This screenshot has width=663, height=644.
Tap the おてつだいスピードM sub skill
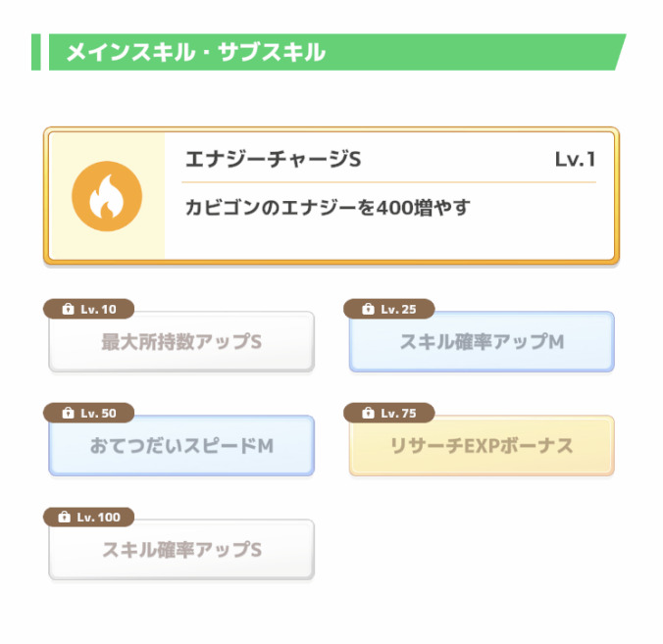click(181, 446)
